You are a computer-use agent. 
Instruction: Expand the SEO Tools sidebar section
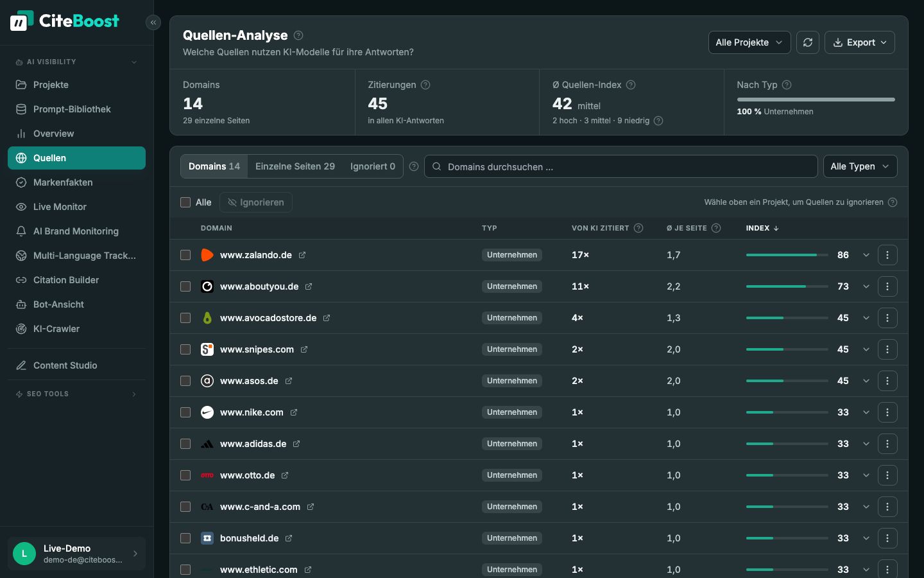(x=76, y=394)
